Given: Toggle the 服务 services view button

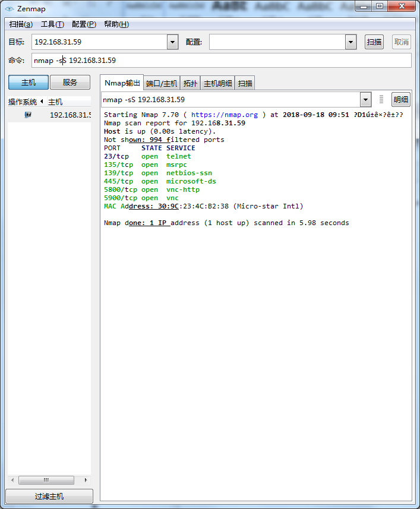Looking at the screenshot, I should click(70, 83).
